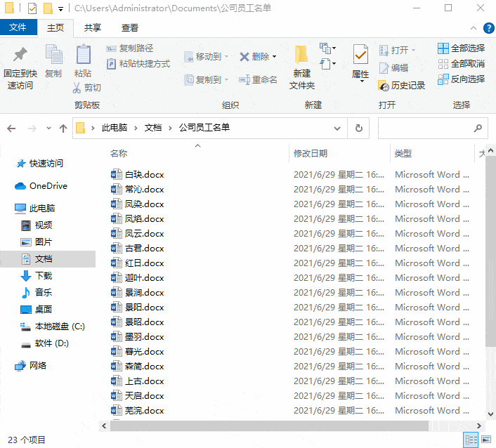This screenshot has height=448, width=496.
Task: Open Pictures (图片) in sidebar
Action: tap(37, 242)
